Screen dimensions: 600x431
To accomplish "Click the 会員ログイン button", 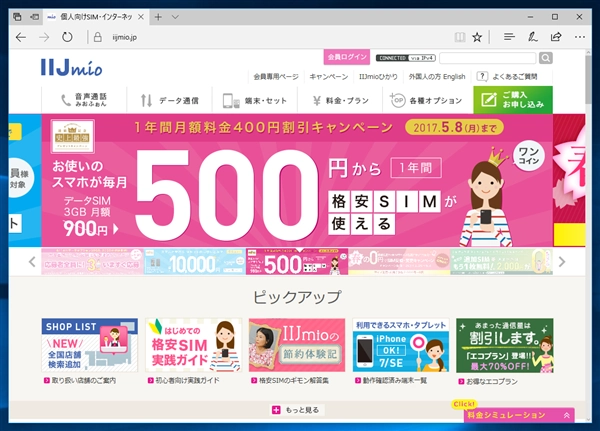I will point(347,57).
